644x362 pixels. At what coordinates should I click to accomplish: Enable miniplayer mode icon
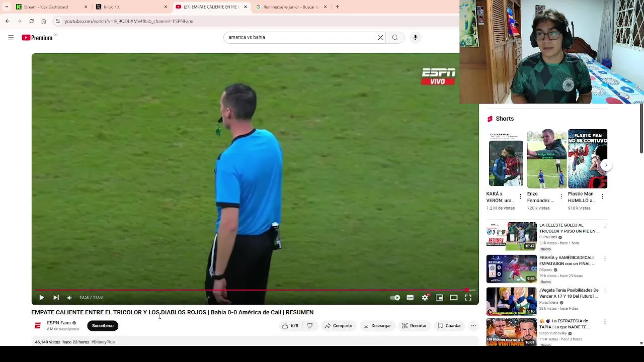pyautogui.click(x=439, y=298)
